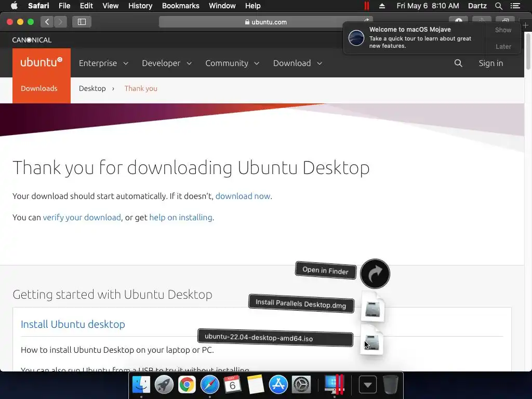Click the ubuntu.com address bar

(x=265, y=22)
